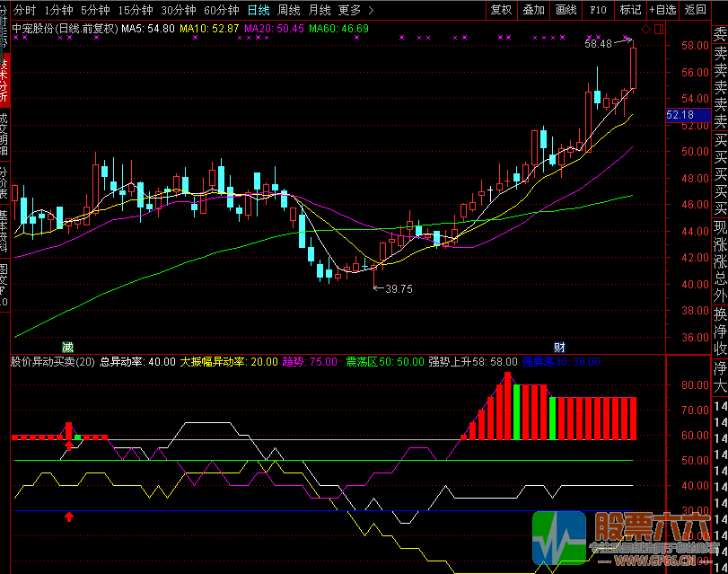Click the chart title 中宠股份(日线.前复权)

click(65, 29)
